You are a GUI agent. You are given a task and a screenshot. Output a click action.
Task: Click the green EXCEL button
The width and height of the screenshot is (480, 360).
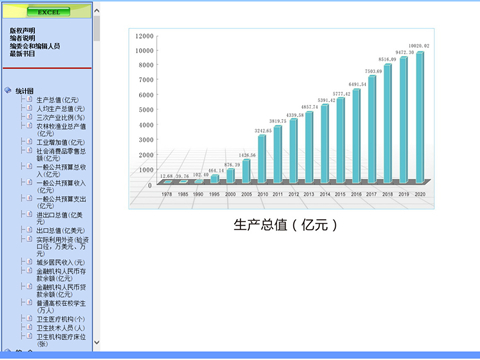pyautogui.click(x=48, y=12)
